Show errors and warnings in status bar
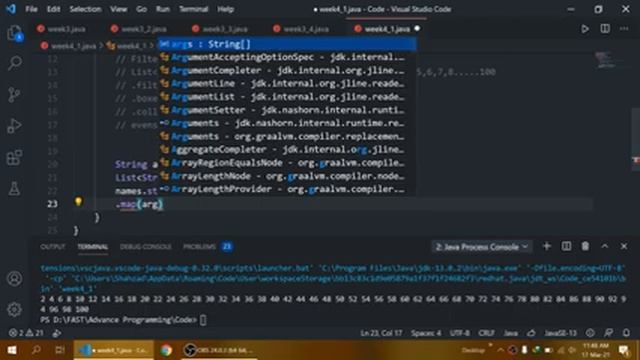Viewport: 640px width, 360px height. click(27, 333)
